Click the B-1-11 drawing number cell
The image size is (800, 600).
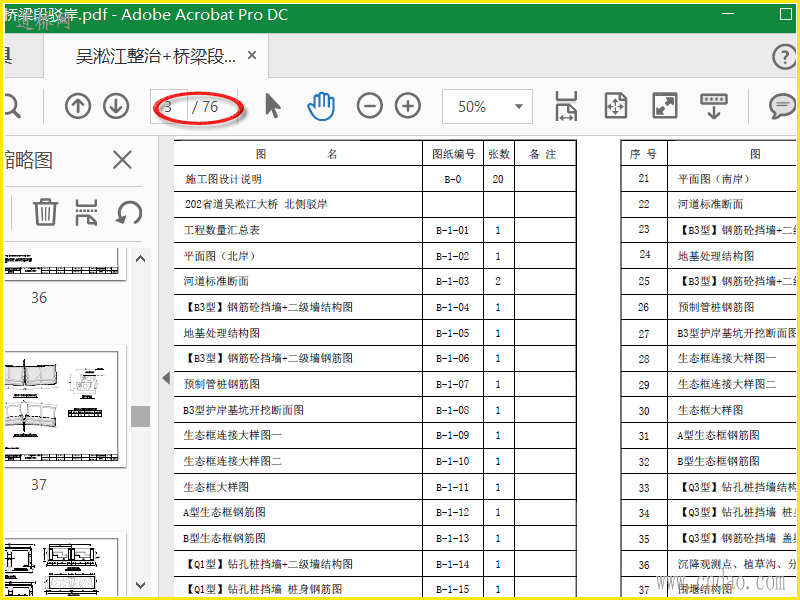[x=452, y=487]
